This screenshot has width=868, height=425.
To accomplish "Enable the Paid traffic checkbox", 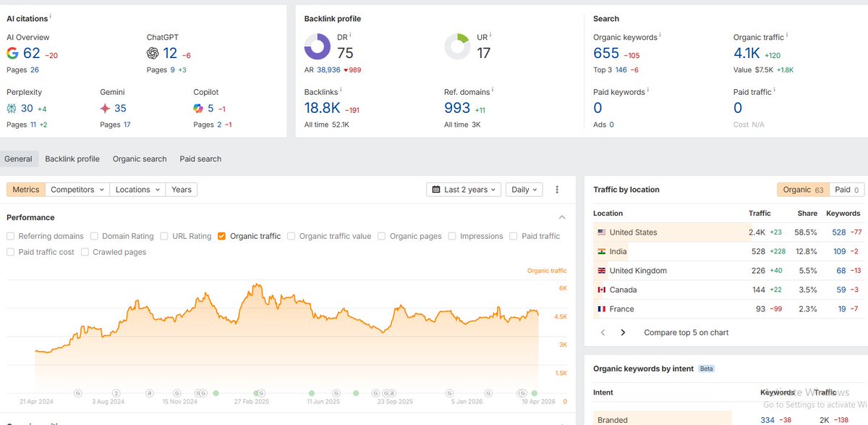I will click(514, 236).
